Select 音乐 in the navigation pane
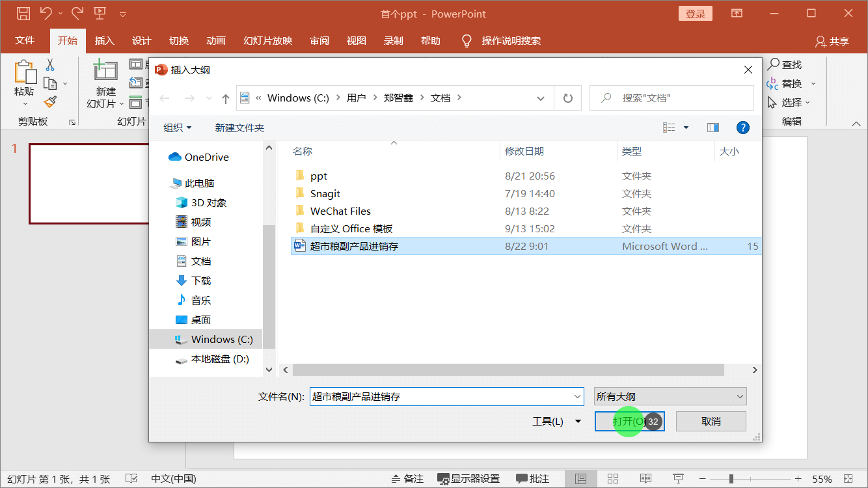868x488 pixels. [194, 300]
